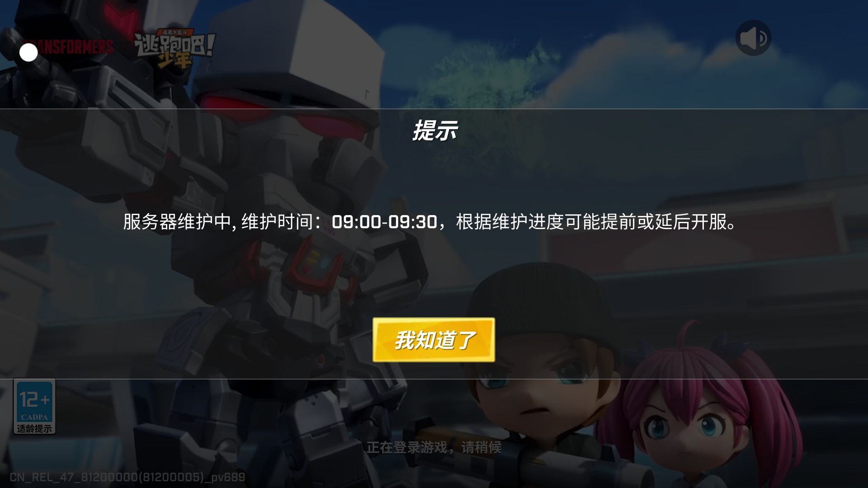The image size is (868, 488).
Task: Click the 正在登录游戏，请稍候 status text
Action: 434,447
